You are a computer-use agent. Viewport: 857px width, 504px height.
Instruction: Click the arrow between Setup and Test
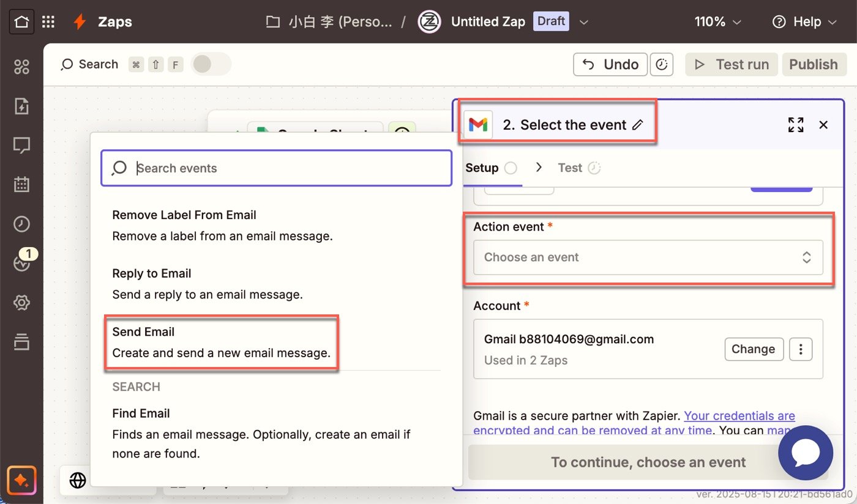tap(539, 168)
